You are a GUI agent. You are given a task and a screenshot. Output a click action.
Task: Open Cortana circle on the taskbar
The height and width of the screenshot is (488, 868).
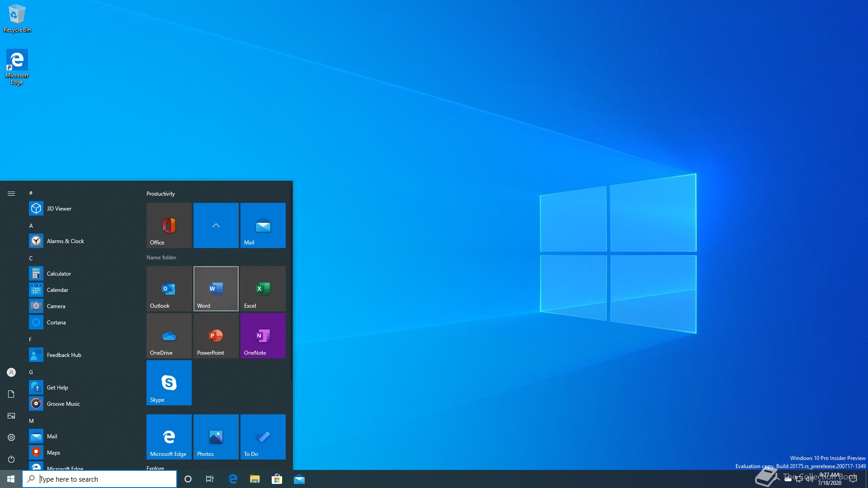(x=188, y=479)
